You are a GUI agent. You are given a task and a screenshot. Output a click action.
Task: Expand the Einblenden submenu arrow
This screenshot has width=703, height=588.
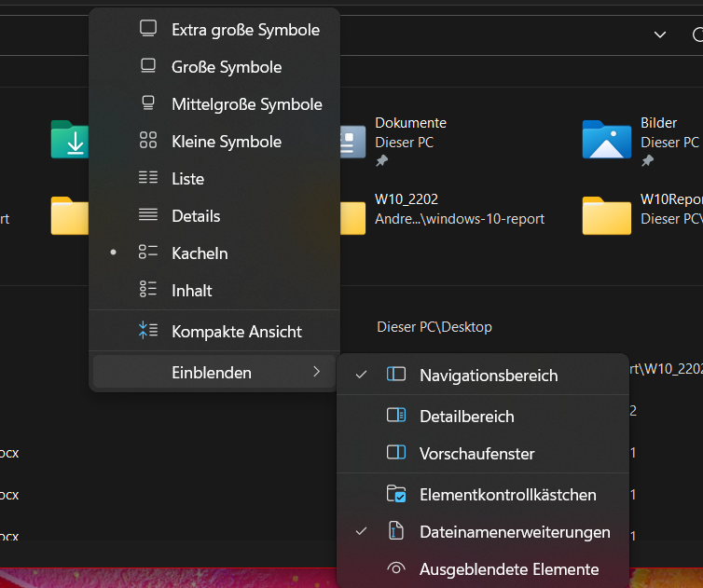316,372
